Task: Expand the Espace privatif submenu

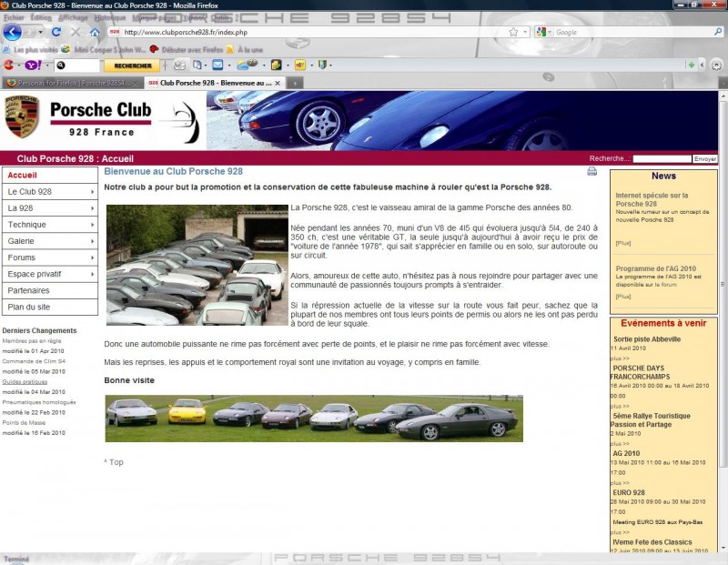Action: (93, 274)
